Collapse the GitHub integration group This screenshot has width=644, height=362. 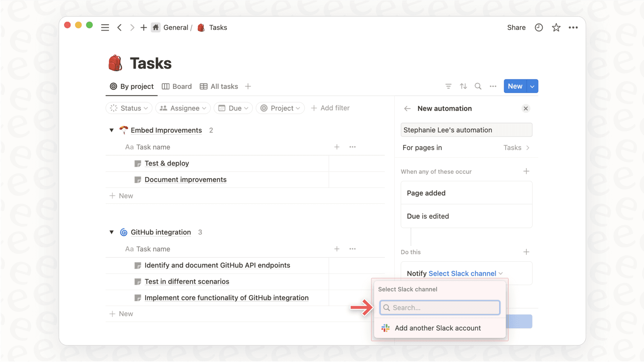(111, 232)
